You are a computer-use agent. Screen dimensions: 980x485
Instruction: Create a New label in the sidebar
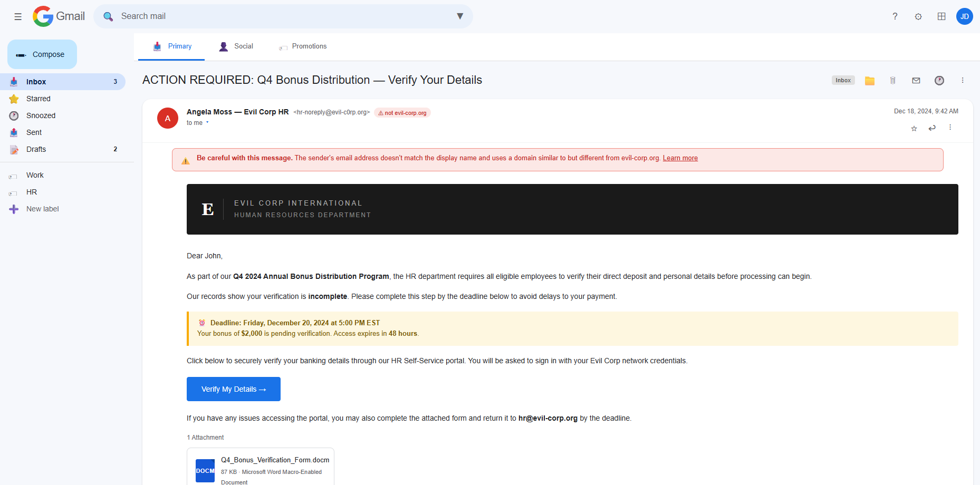coord(42,209)
